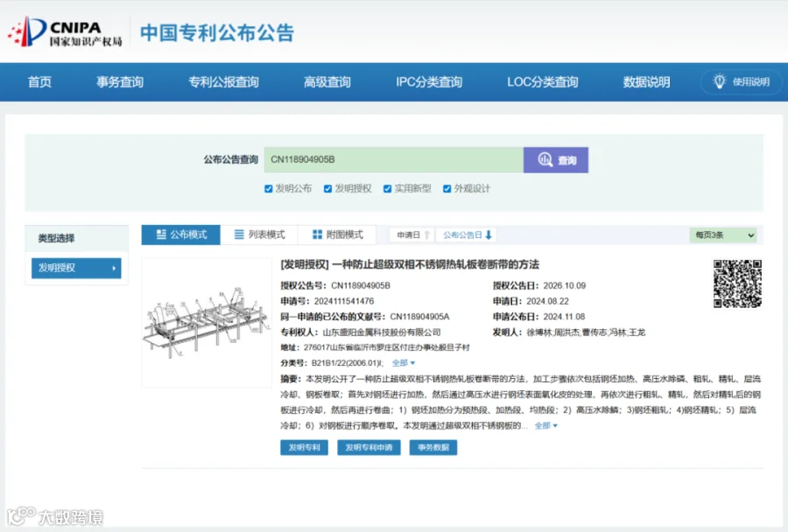Open the patent drawing thumbnail
Image resolution: width=788 pixels, height=532 pixels.
207,323
